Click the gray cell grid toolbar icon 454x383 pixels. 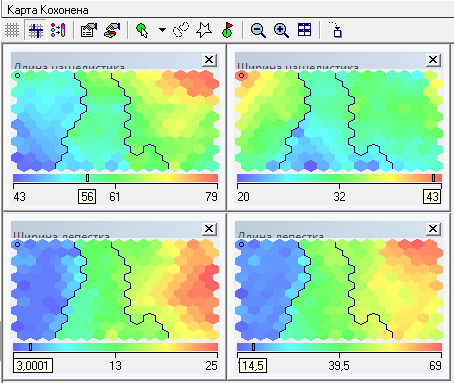(x=12, y=30)
